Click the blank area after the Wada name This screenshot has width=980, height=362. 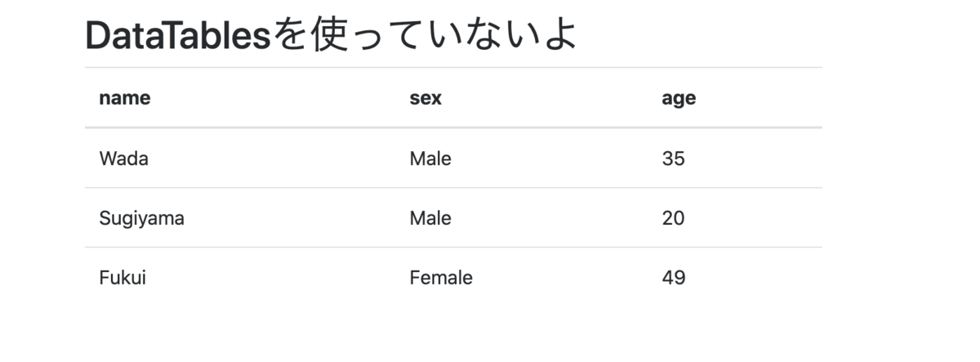click(x=274, y=159)
